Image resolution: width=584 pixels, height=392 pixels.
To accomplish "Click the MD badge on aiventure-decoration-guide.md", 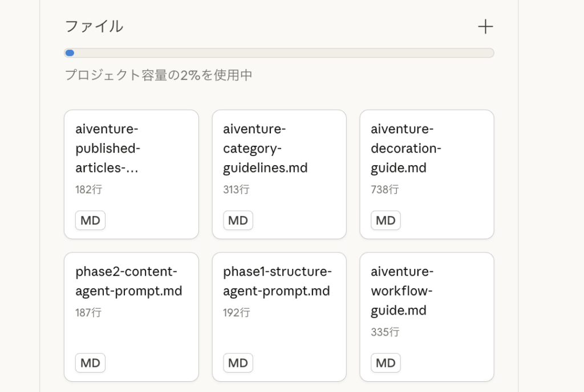I will [x=386, y=220].
